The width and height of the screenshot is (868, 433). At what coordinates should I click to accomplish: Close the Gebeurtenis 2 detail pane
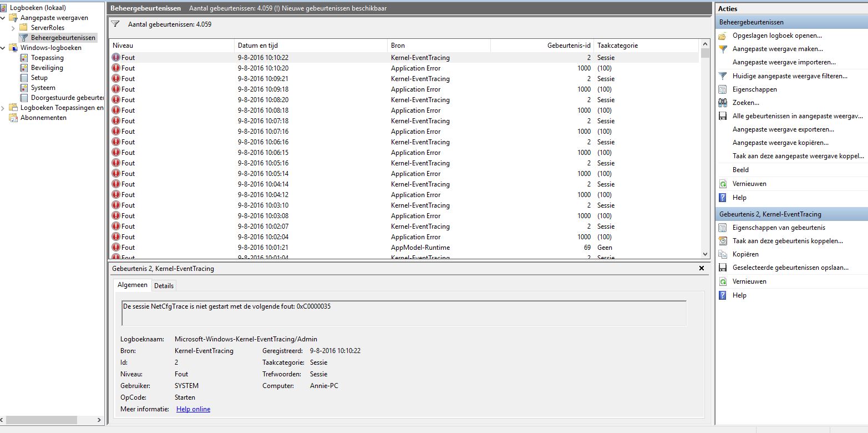[702, 268]
